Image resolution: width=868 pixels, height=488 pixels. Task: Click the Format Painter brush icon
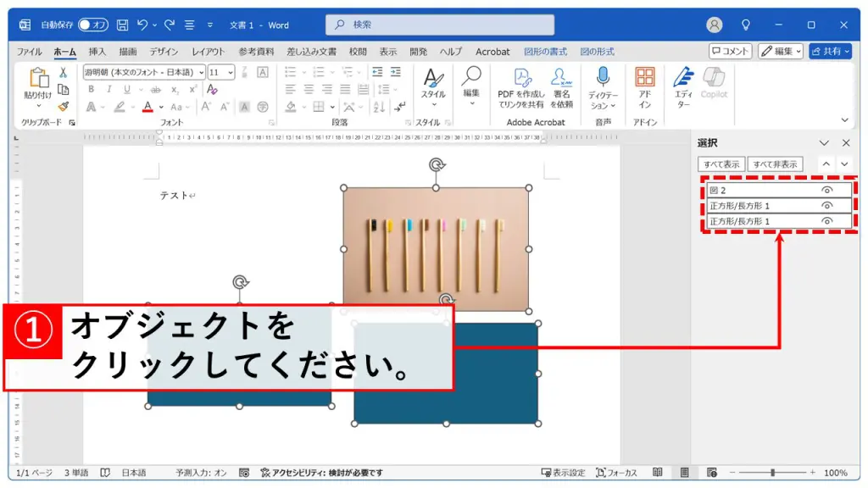tap(63, 107)
